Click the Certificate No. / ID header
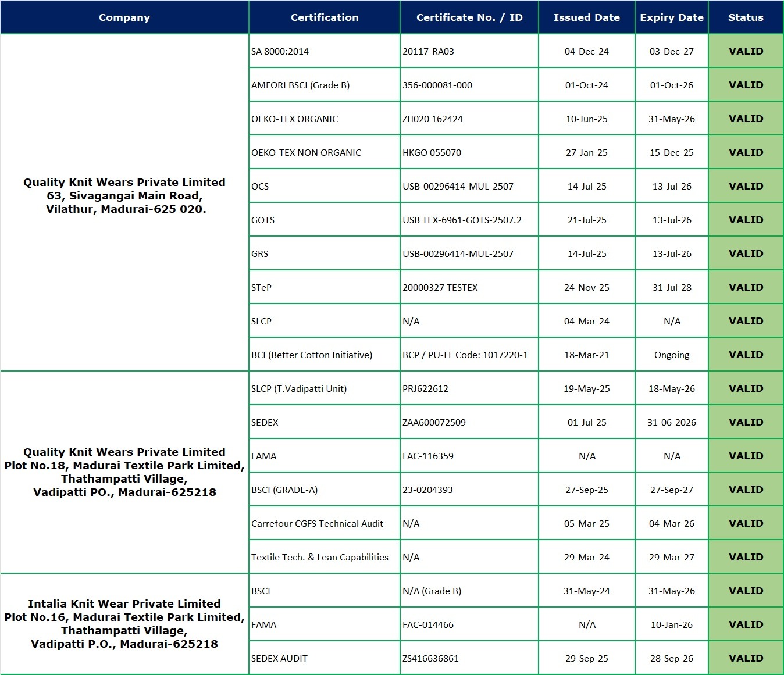This screenshot has width=784, height=675. pos(469,17)
